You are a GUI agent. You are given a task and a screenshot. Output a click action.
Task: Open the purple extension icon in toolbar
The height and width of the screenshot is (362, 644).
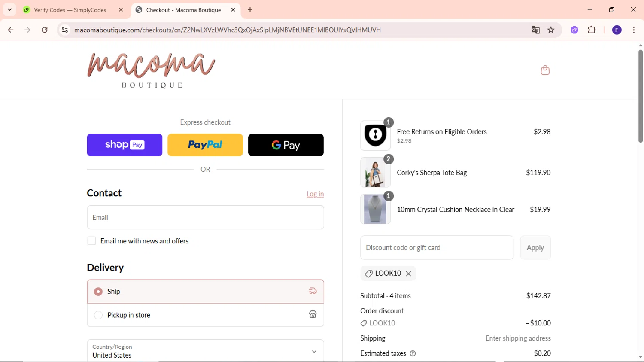pyautogui.click(x=574, y=30)
